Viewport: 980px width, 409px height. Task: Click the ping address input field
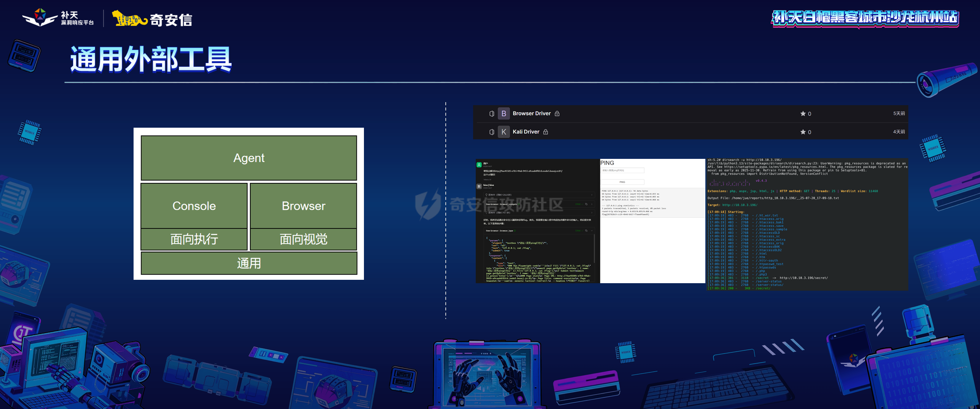point(622,170)
